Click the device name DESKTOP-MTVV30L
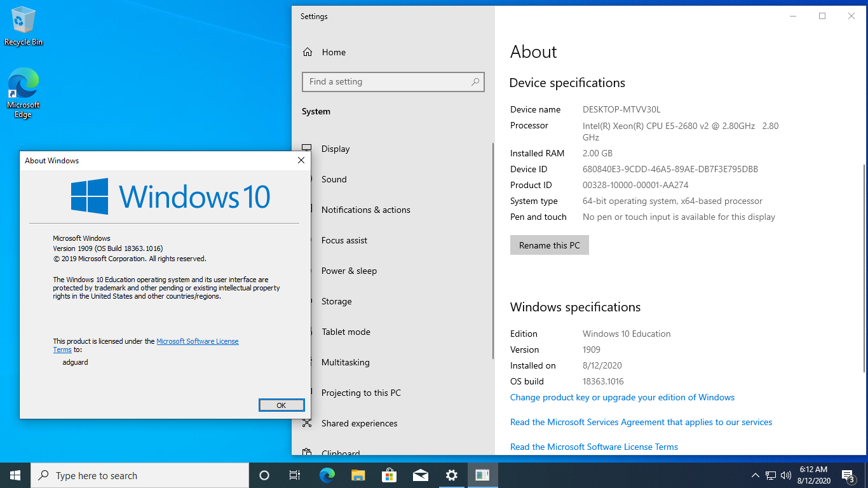The height and width of the screenshot is (488, 868). [621, 109]
